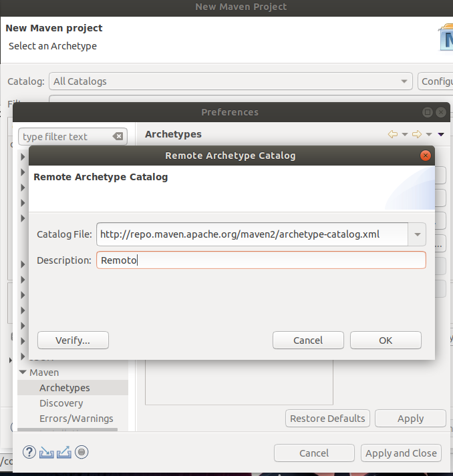Confirm the remote catalog with OK
The width and height of the screenshot is (453, 476).
click(x=386, y=340)
